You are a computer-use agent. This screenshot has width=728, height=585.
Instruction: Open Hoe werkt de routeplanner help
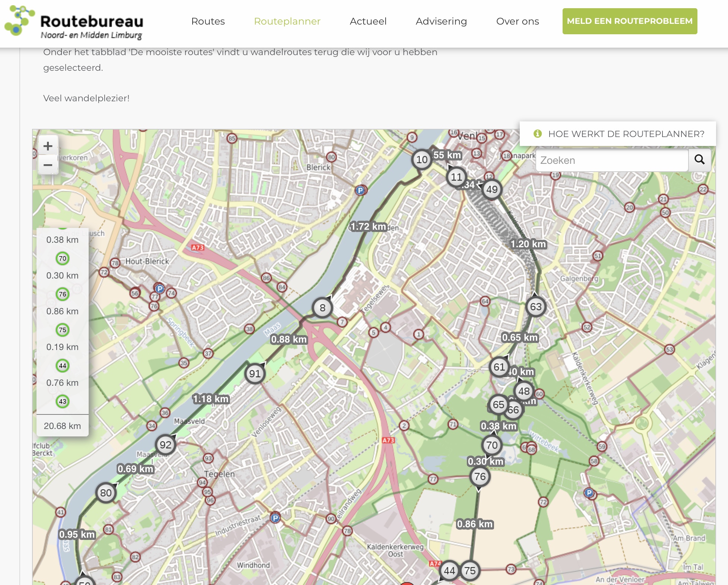pos(618,134)
